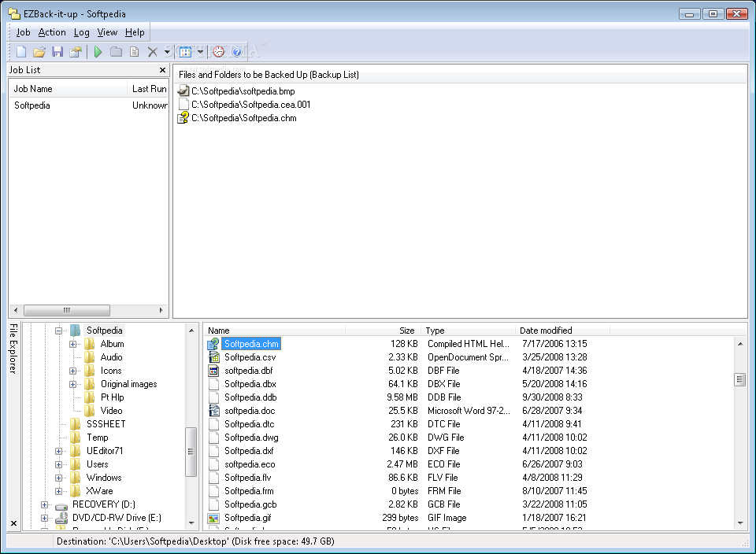Open the Action menu

52,32
